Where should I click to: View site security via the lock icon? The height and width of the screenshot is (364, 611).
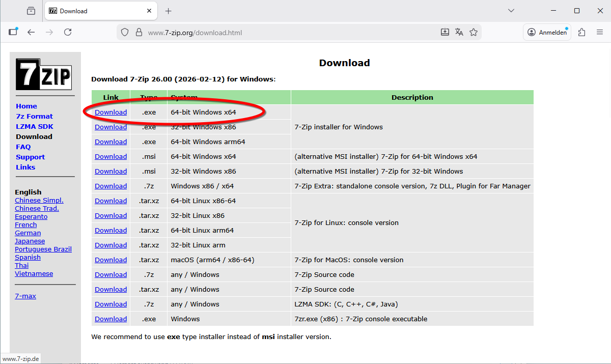click(x=138, y=31)
